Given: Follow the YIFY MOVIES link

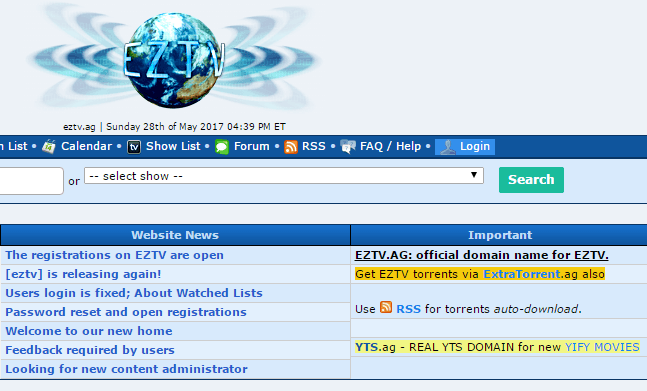Looking at the screenshot, I should pyautogui.click(x=602, y=347).
